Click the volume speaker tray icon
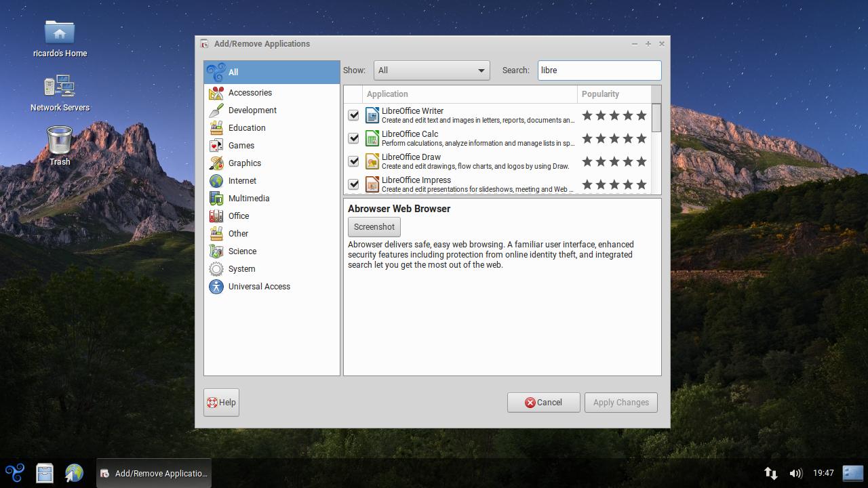 click(x=796, y=473)
